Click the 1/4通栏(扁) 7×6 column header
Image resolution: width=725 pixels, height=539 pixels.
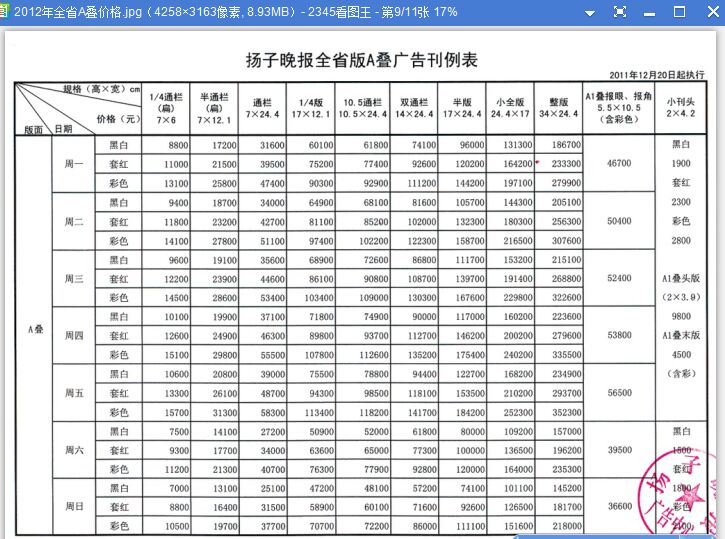pyautogui.click(x=166, y=109)
